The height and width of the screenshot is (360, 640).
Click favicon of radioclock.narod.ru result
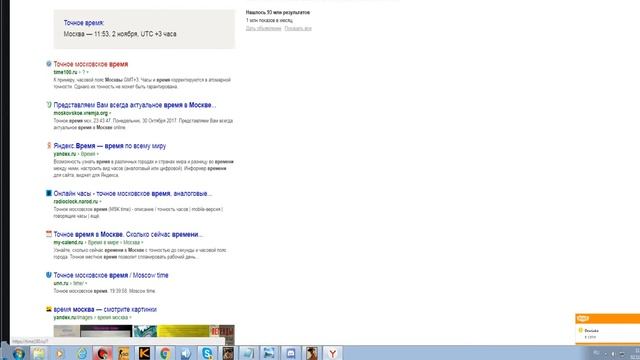tap(49, 193)
